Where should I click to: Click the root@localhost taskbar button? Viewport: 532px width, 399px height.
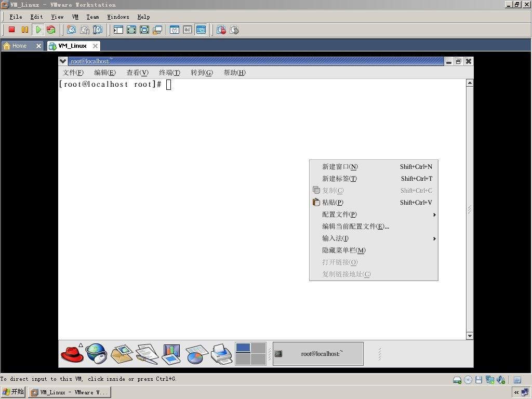coord(318,354)
